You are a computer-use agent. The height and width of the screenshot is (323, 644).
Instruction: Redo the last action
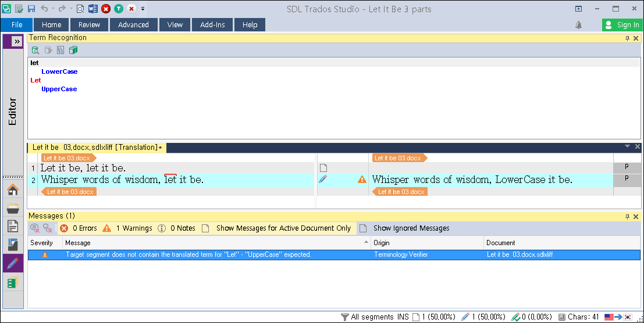click(62, 8)
